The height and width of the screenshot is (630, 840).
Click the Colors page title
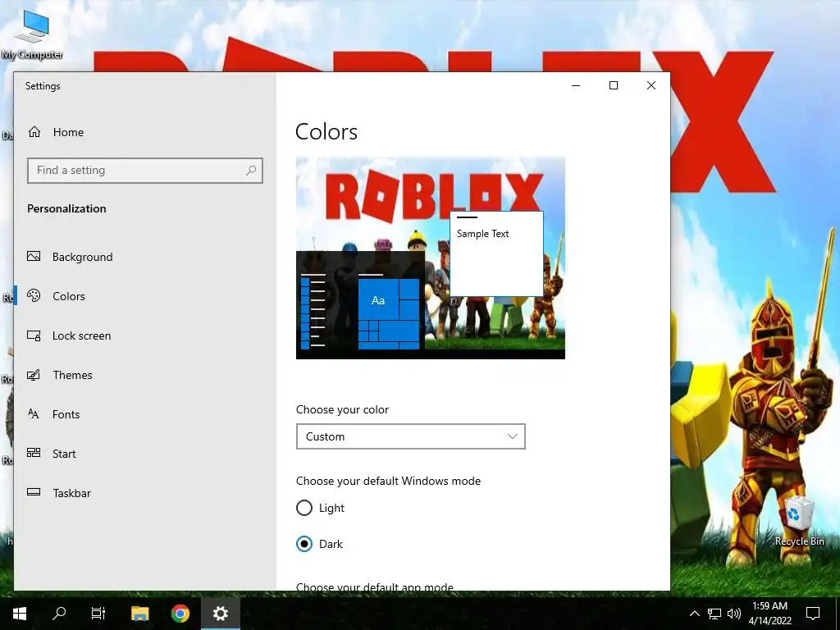tap(326, 132)
